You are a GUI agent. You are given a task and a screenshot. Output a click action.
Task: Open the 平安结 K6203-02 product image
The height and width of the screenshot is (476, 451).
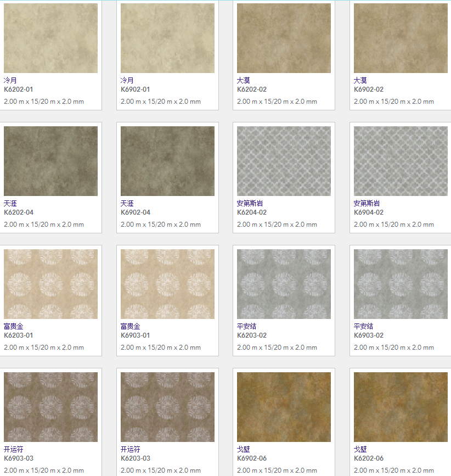[x=284, y=284]
